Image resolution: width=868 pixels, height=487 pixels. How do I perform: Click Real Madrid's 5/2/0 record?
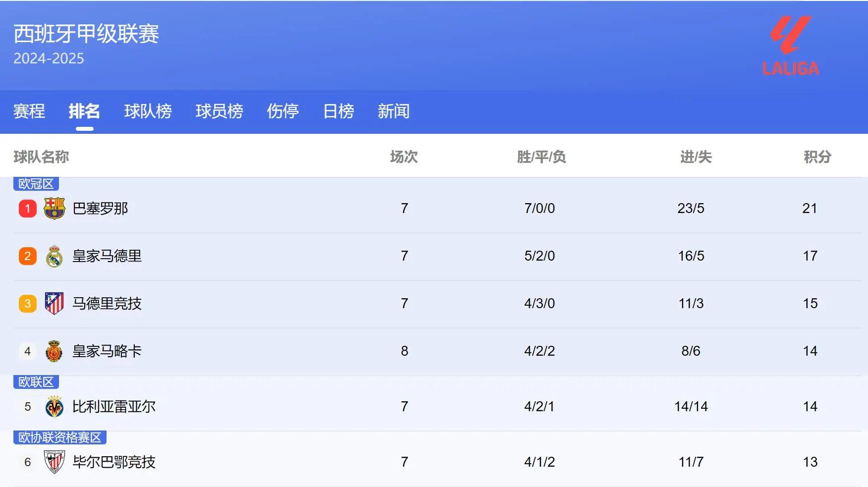pos(540,256)
